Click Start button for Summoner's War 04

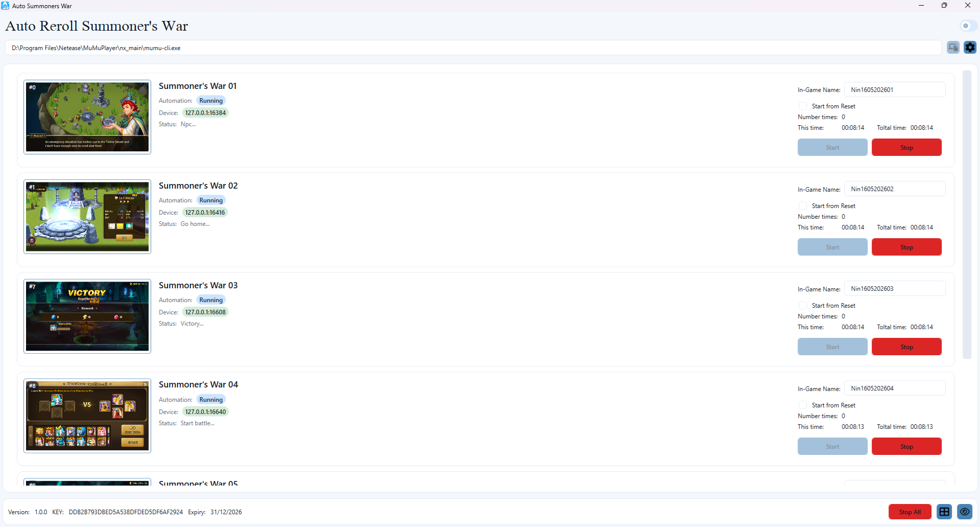[832, 447]
